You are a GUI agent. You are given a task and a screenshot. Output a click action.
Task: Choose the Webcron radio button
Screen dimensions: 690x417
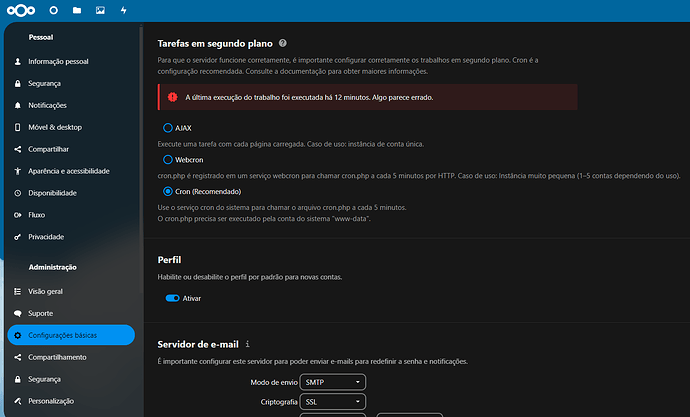pos(168,159)
